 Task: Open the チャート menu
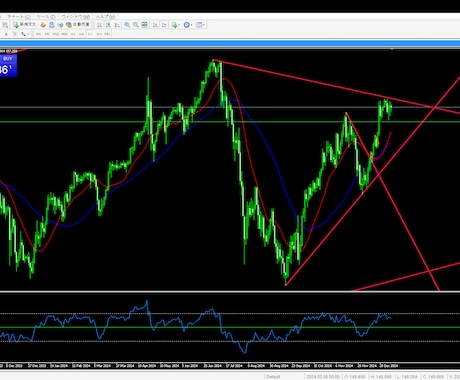click(x=19, y=17)
